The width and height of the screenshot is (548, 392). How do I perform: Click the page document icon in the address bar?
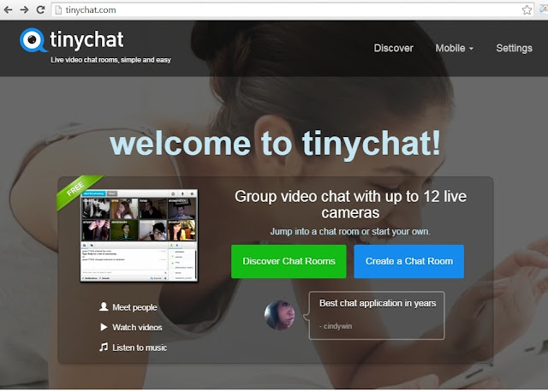click(59, 9)
